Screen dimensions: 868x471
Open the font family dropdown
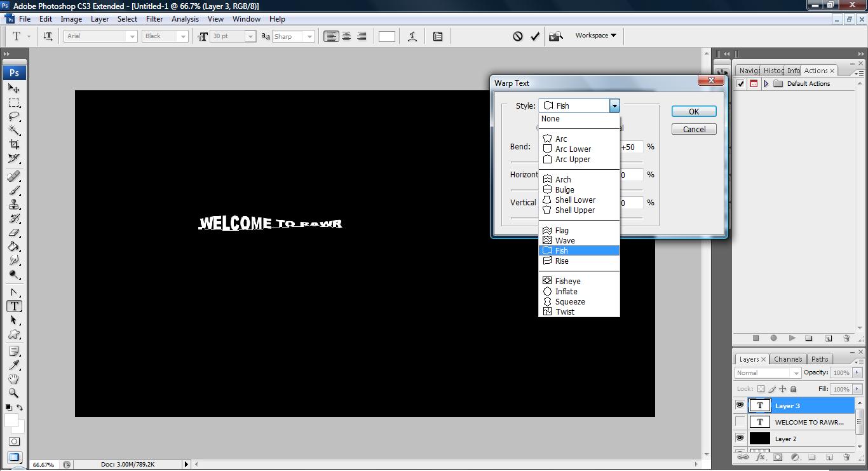pos(132,36)
